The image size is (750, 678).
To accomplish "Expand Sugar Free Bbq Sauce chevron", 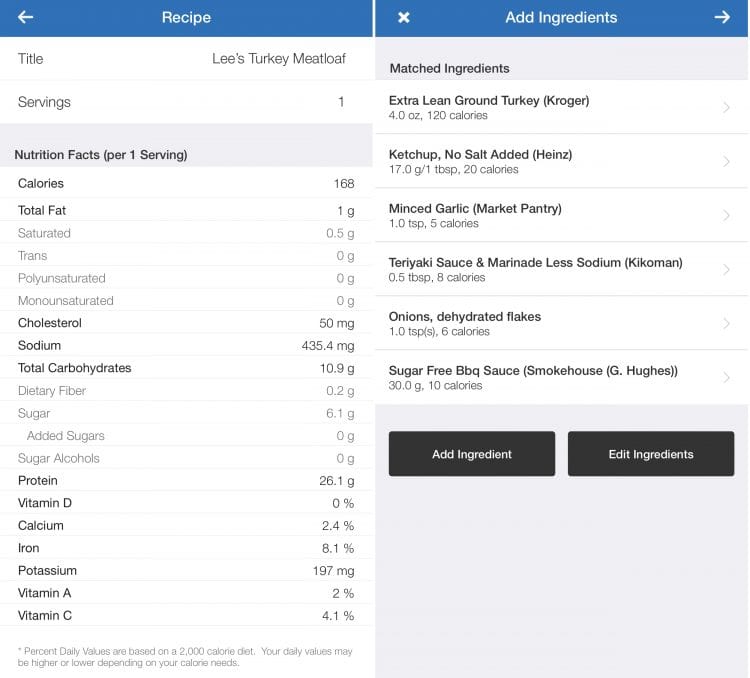I will tap(726, 377).
